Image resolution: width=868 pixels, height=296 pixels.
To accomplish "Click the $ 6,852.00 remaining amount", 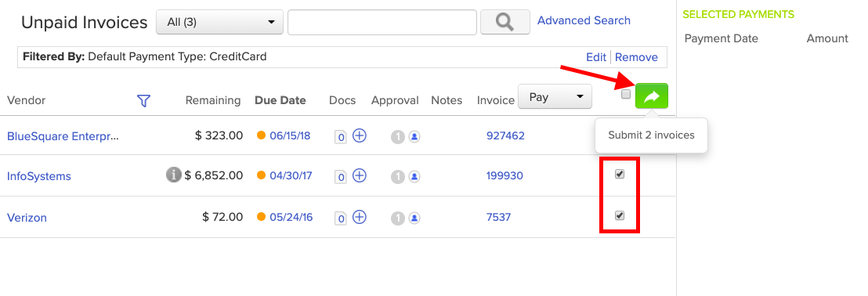I will click(214, 176).
